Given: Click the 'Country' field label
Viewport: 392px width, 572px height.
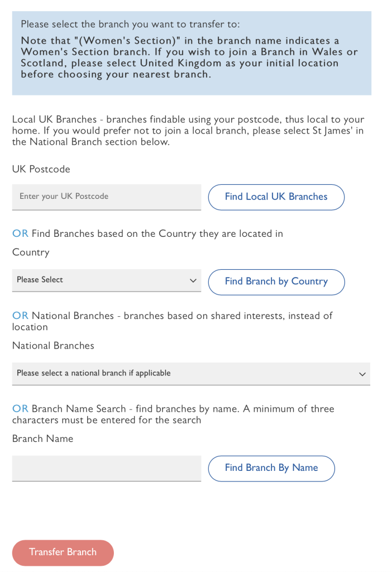Looking at the screenshot, I should 31,252.
